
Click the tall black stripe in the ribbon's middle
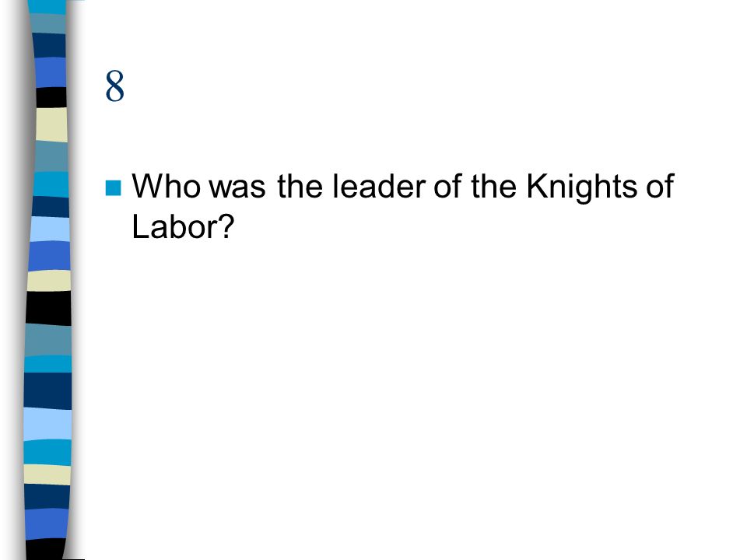click(x=48, y=308)
